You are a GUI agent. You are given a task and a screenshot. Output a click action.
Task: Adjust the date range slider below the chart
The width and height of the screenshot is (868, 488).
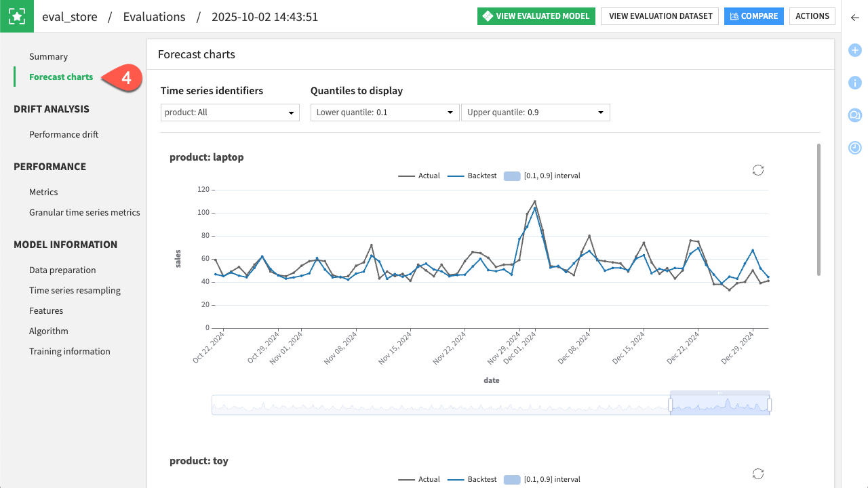coord(719,403)
